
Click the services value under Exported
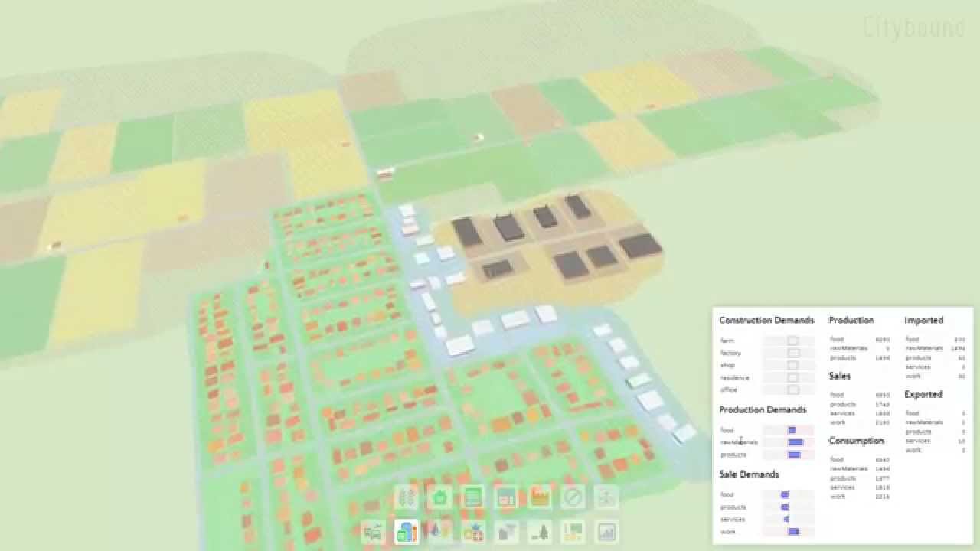pos(961,442)
